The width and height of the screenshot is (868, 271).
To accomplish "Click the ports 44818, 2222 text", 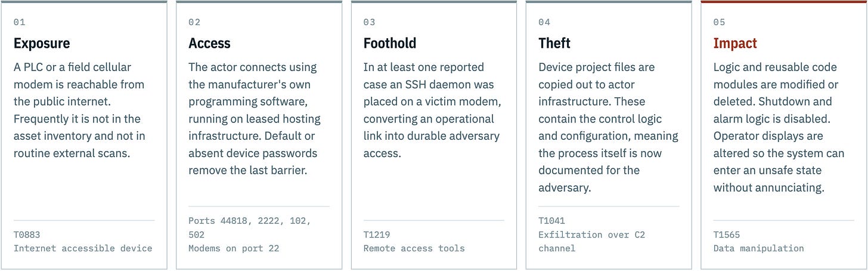I will point(250,228).
